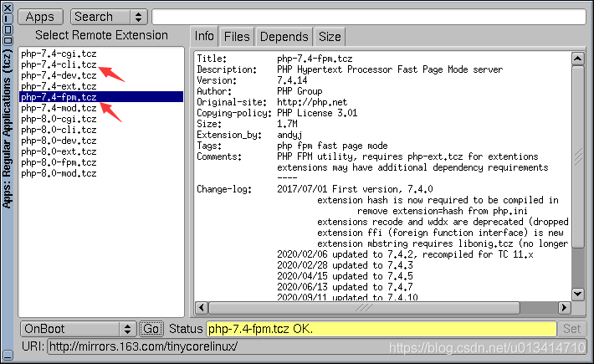Click the horizontal scrollbar right arrow
594x364 pixels.
564,308
